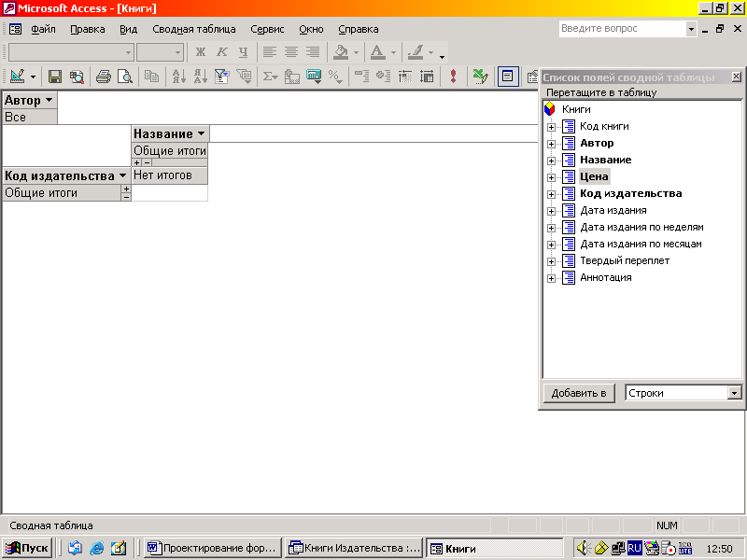The height and width of the screenshot is (560, 747).
Task: Align text left
Action: click(270, 52)
